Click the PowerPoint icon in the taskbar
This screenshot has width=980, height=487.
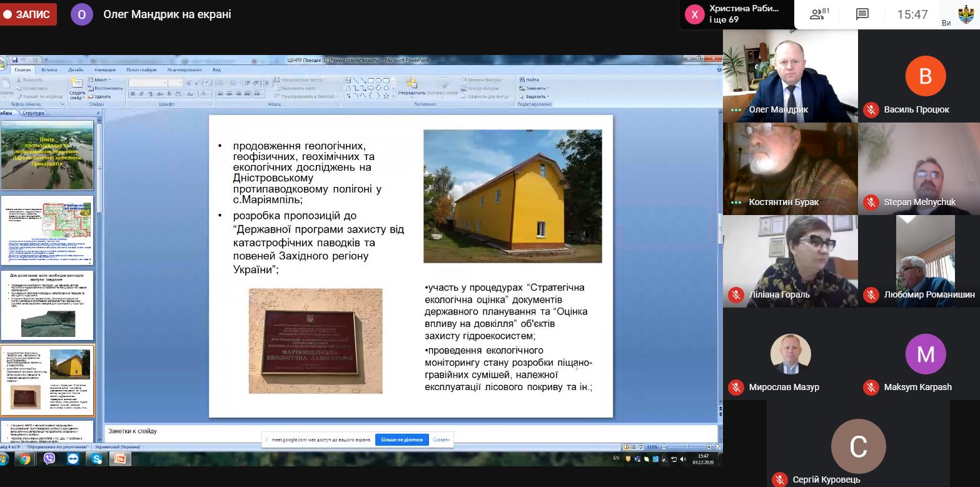119,459
